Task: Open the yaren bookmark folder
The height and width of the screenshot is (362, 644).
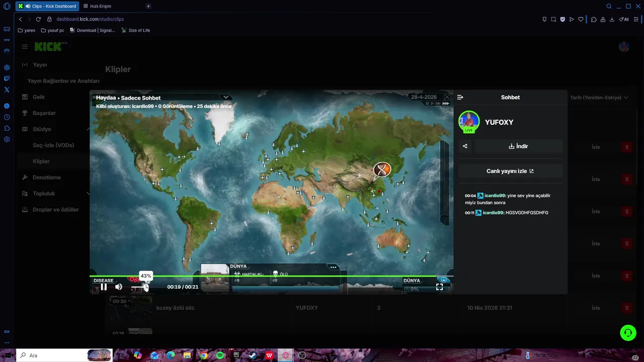Action: 27,30
